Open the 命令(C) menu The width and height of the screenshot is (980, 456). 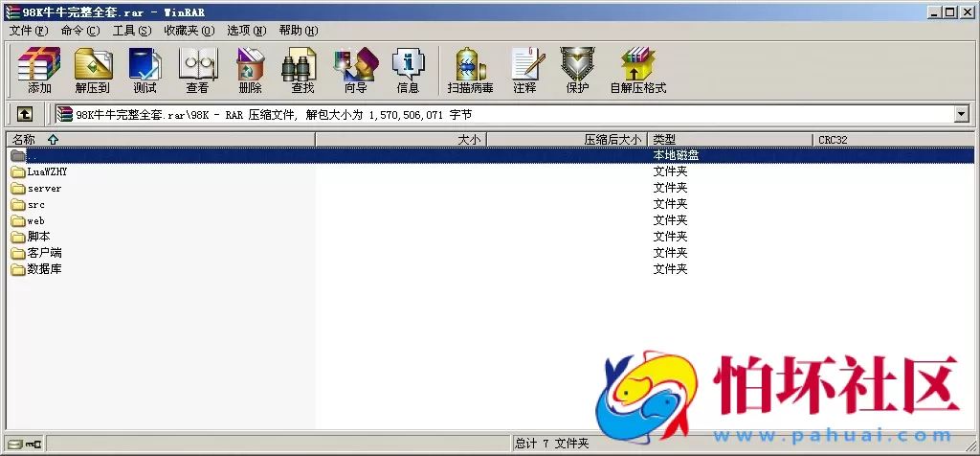(80, 31)
